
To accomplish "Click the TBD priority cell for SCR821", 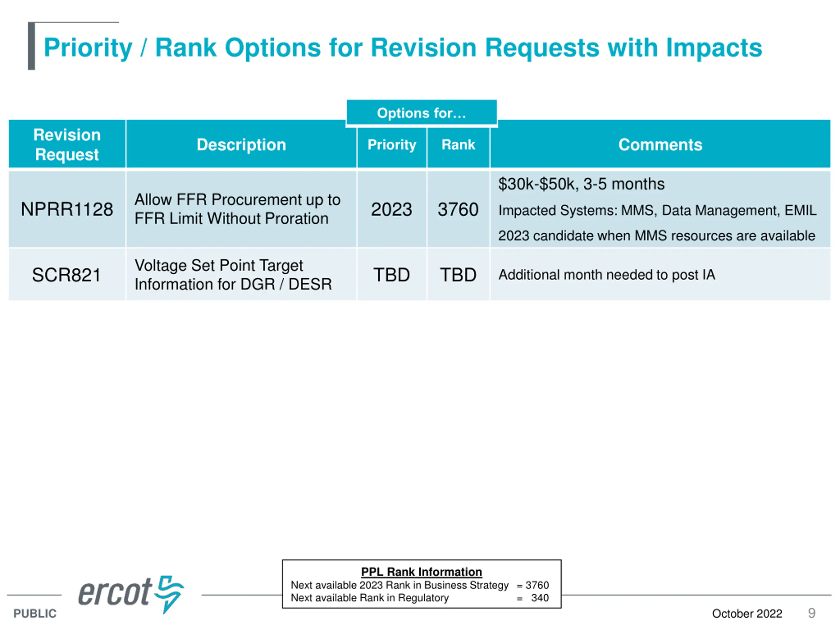I will pos(391,275).
